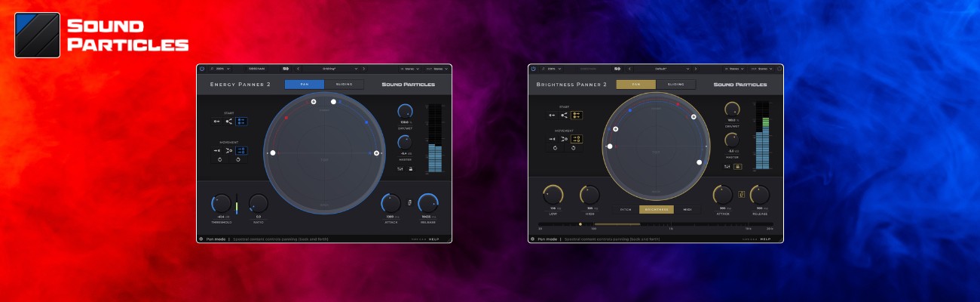Viewport: 980px width, 302px height.
Task: Toggle Energy Panner 2 power button
Action: 202,69
